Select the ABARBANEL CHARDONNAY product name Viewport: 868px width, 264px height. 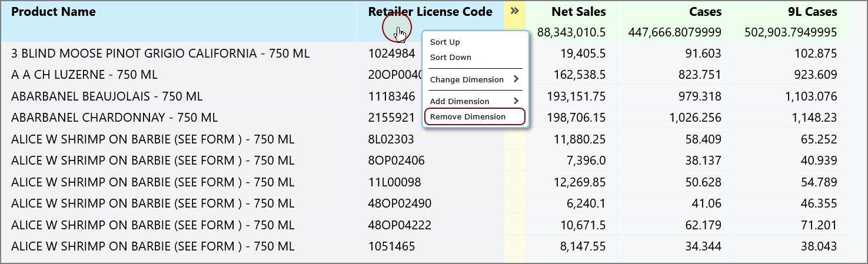pyautogui.click(x=115, y=118)
